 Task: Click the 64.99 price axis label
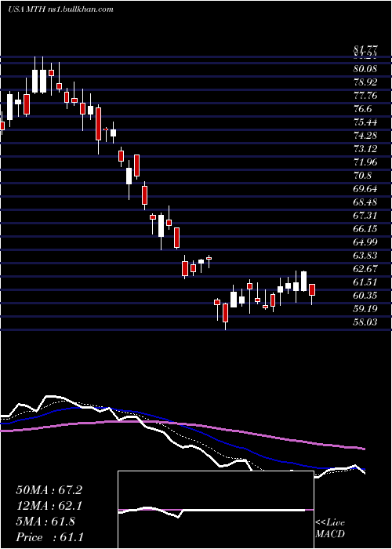pyautogui.click(x=365, y=242)
